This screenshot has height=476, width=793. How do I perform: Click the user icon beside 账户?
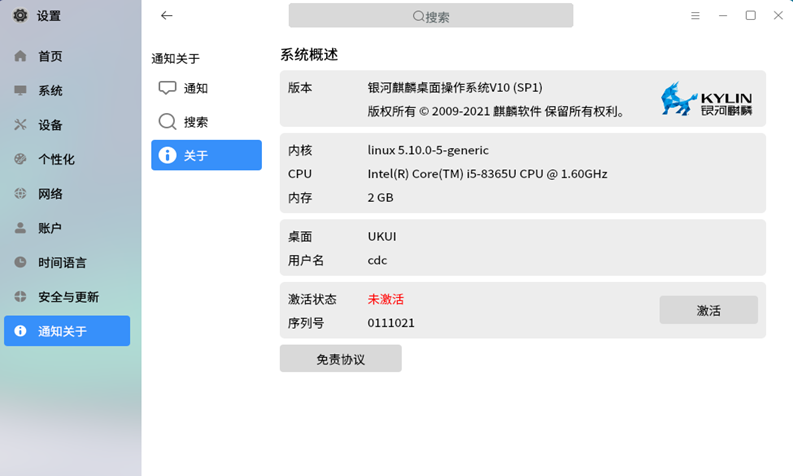point(20,228)
